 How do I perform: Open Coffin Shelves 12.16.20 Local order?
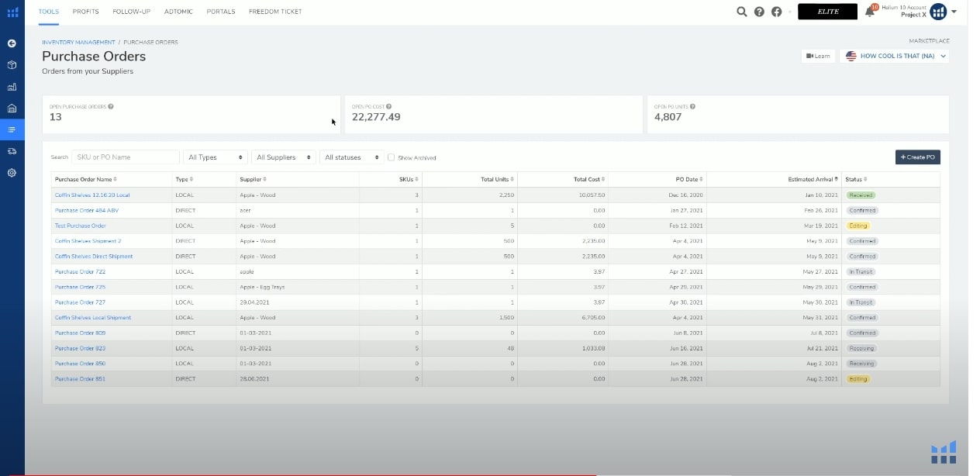[x=92, y=195]
